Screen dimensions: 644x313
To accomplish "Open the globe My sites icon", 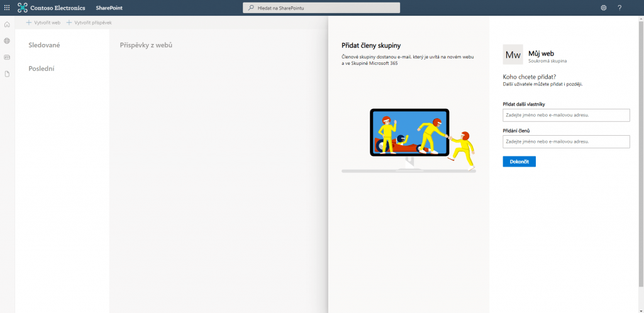I will [x=7, y=41].
